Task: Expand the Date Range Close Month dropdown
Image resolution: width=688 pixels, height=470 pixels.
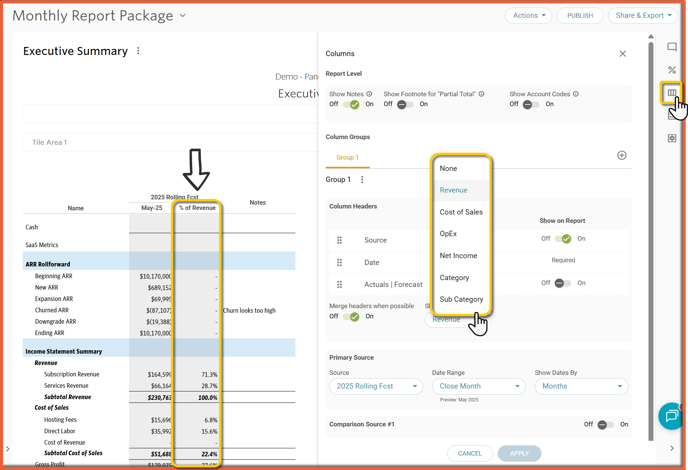Action: tap(479, 386)
